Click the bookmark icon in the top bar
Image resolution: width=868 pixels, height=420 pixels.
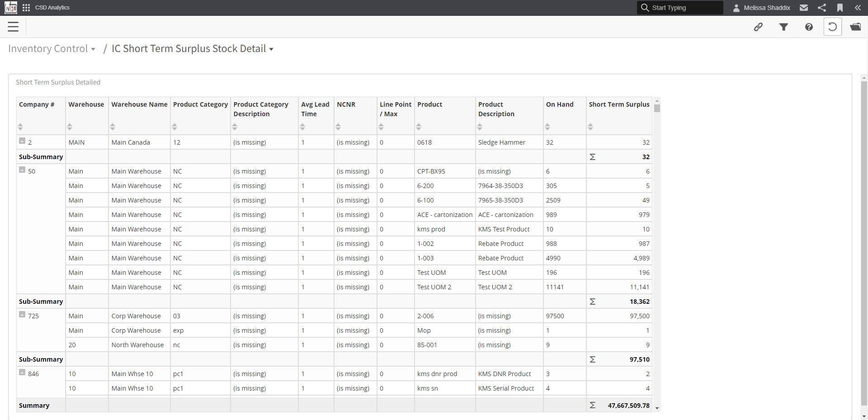click(x=840, y=8)
